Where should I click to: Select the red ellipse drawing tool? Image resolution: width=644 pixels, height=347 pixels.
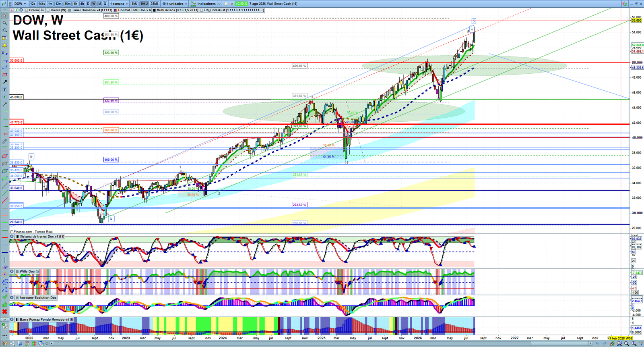click(4, 156)
